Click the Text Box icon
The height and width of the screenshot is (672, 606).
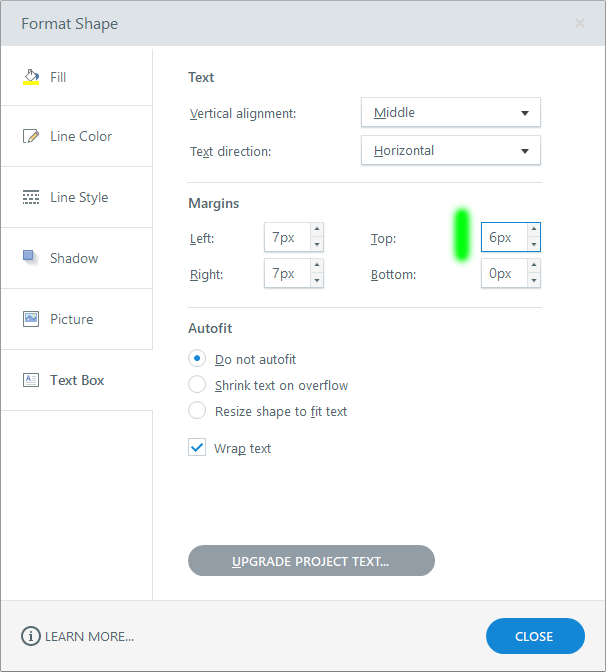tap(31, 380)
